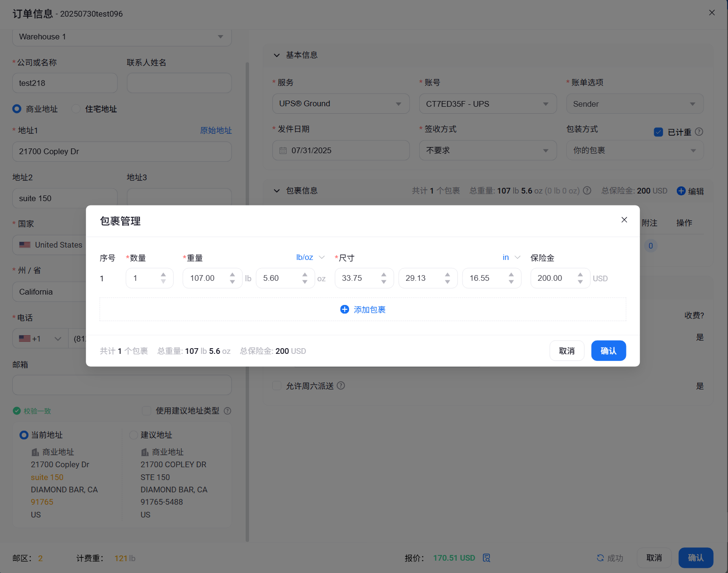Open the Sender billing option dropdown

pyautogui.click(x=635, y=103)
